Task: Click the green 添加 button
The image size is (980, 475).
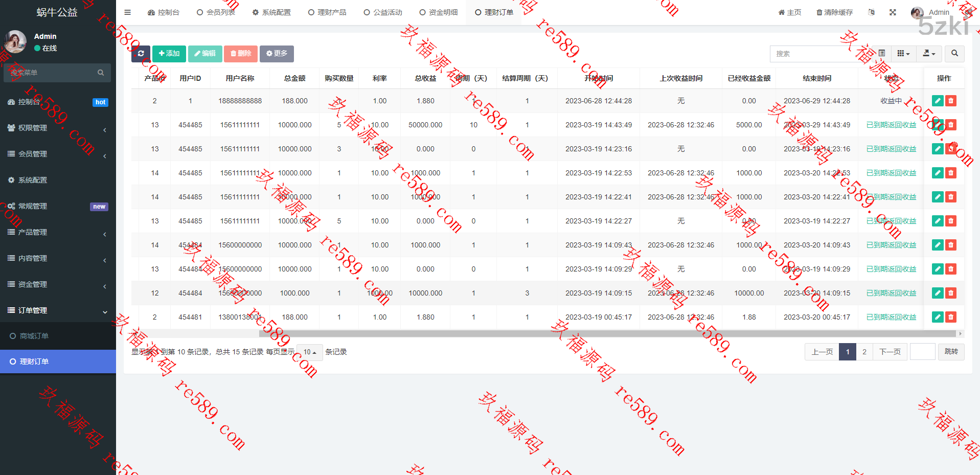Action: point(169,54)
